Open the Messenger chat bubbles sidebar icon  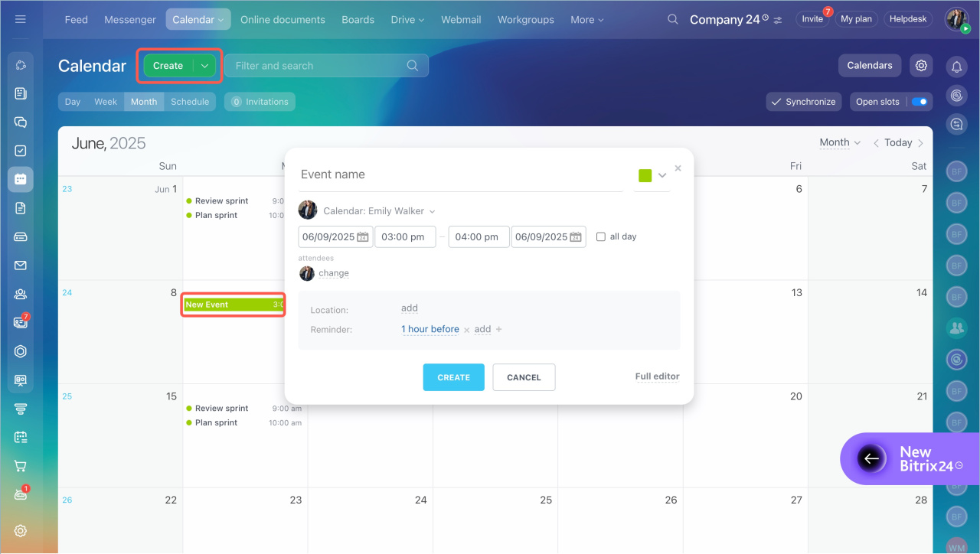tap(21, 122)
